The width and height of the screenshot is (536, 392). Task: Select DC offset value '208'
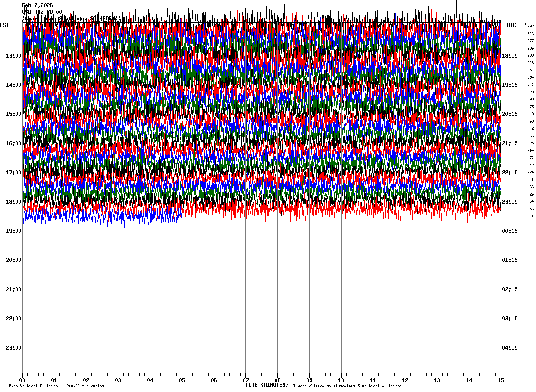click(530, 63)
